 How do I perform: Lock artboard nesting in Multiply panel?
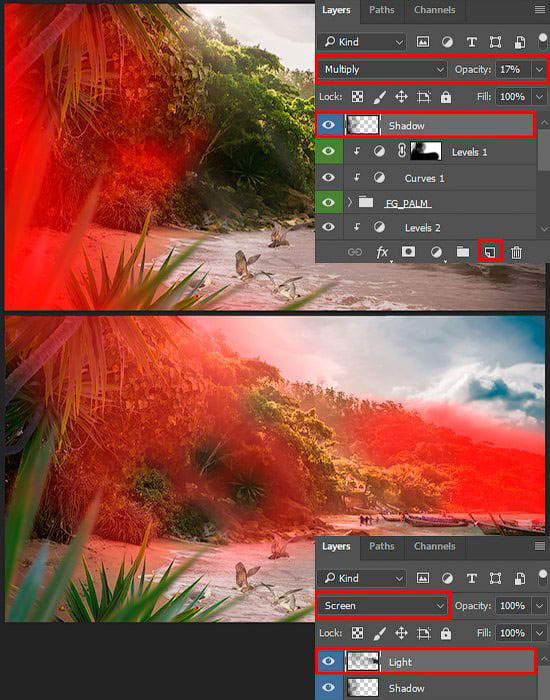[x=423, y=97]
